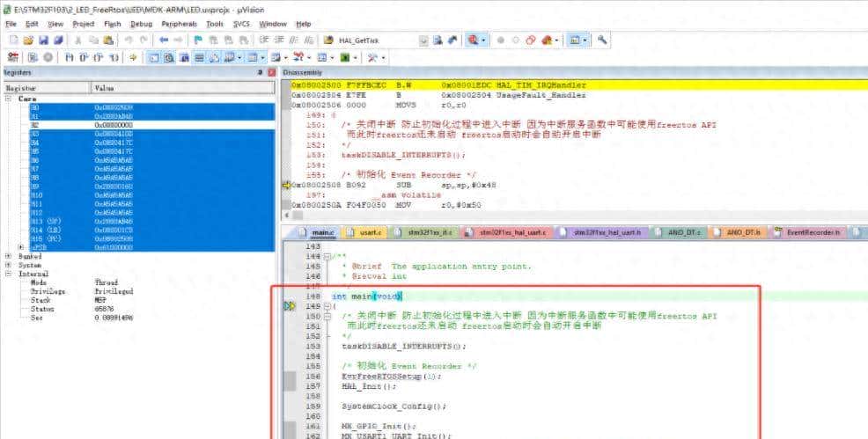The height and width of the screenshot is (439, 868).
Task: Switch to the usart.c tab
Action: pyautogui.click(x=364, y=233)
